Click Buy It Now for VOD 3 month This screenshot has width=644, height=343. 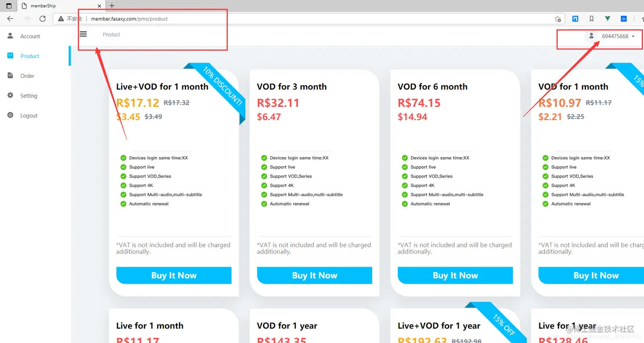(x=315, y=275)
